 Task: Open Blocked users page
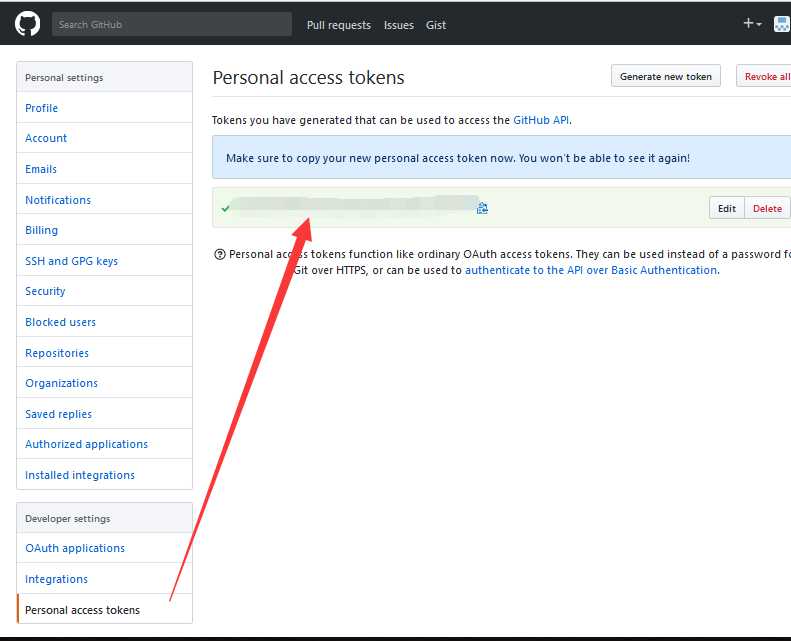[104, 322]
